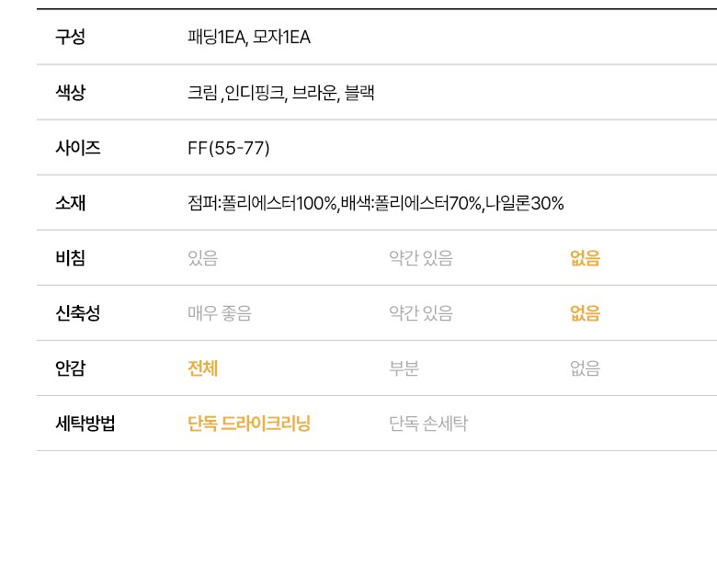This screenshot has height=588, width=717.
Task: Click the '사이즈' row label
Action: (77, 148)
